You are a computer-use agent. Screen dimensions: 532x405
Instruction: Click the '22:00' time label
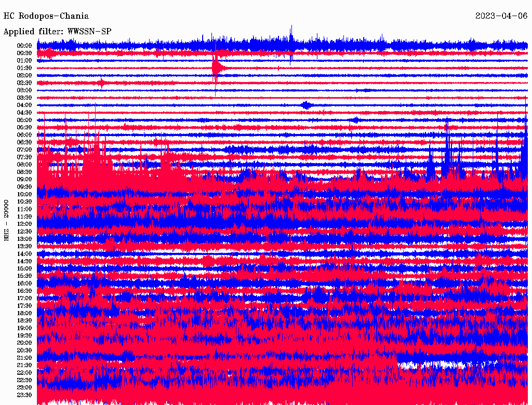(24, 373)
